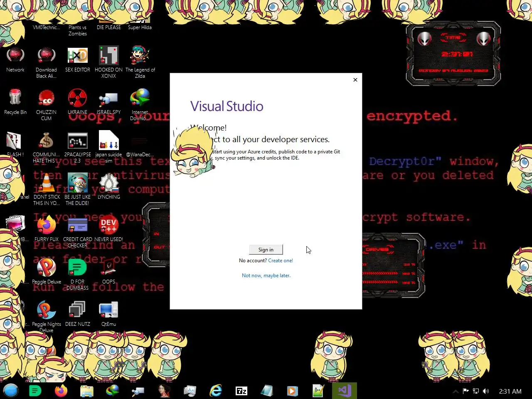532x399 pixels.
Task: Click the 2:31 AM taskbar clock
Action: pos(510,391)
